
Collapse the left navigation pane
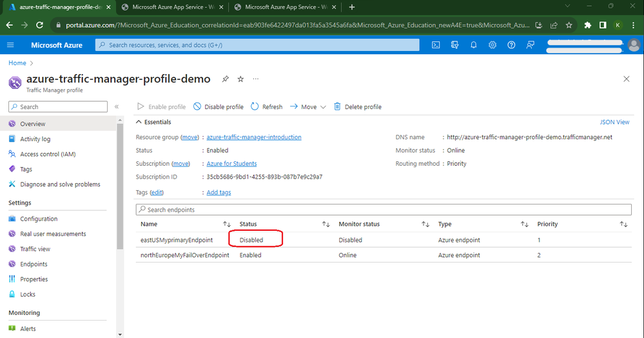pos(117,106)
